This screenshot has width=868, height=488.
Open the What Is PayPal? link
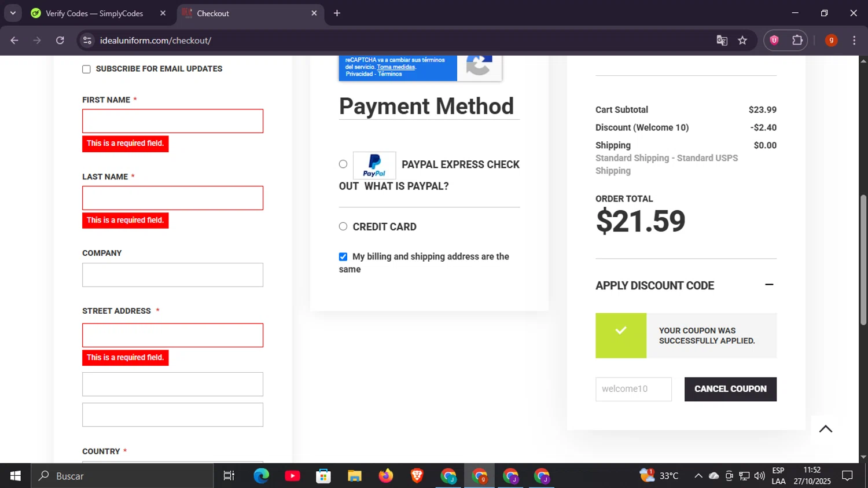coord(406,186)
